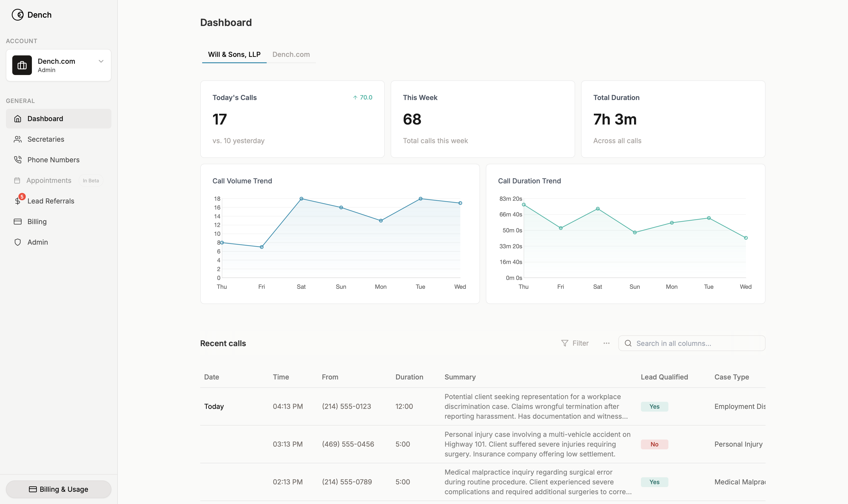Click the Billing card icon in sidebar
848x504 pixels.
coord(18,221)
